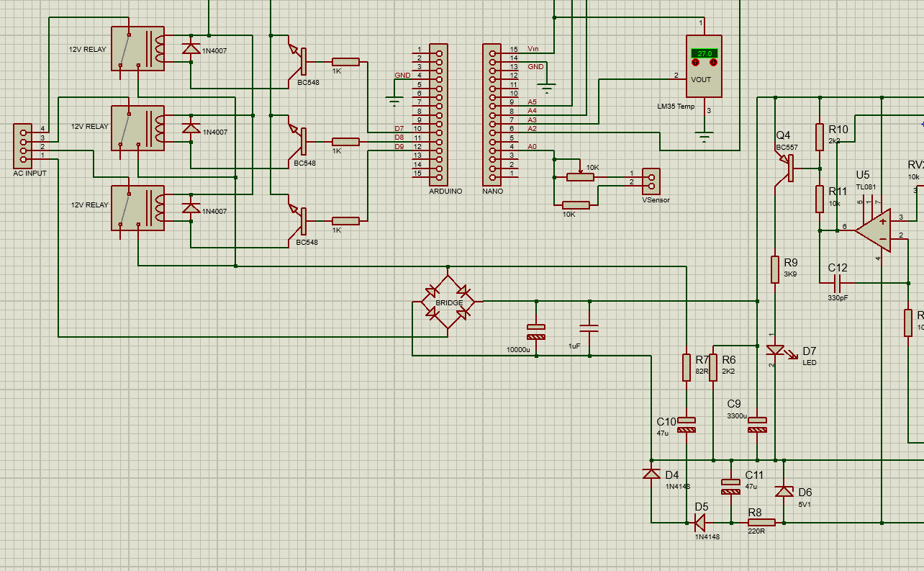Select the middle BC548 transistor

tap(296, 142)
